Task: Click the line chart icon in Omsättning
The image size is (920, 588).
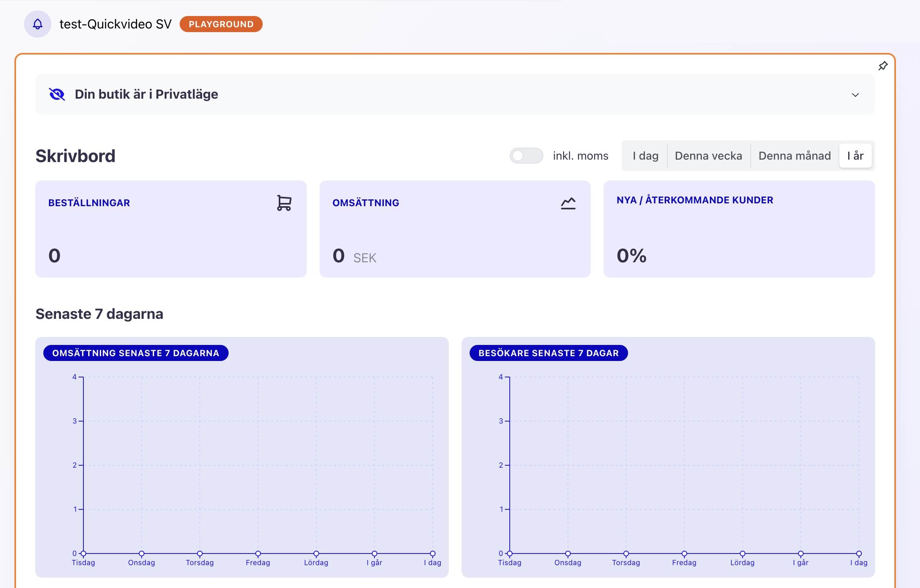Action: pyautogui.click(x=568, y=203)
